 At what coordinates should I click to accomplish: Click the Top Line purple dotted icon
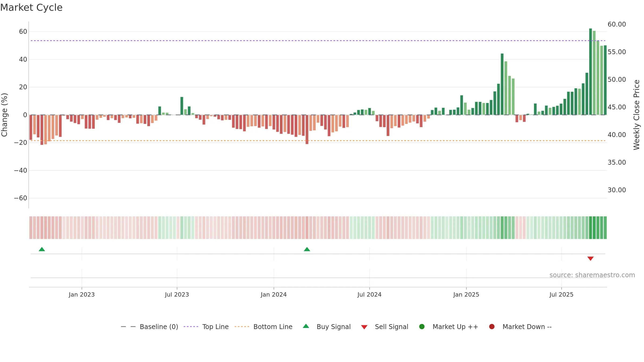coord(191,327)
